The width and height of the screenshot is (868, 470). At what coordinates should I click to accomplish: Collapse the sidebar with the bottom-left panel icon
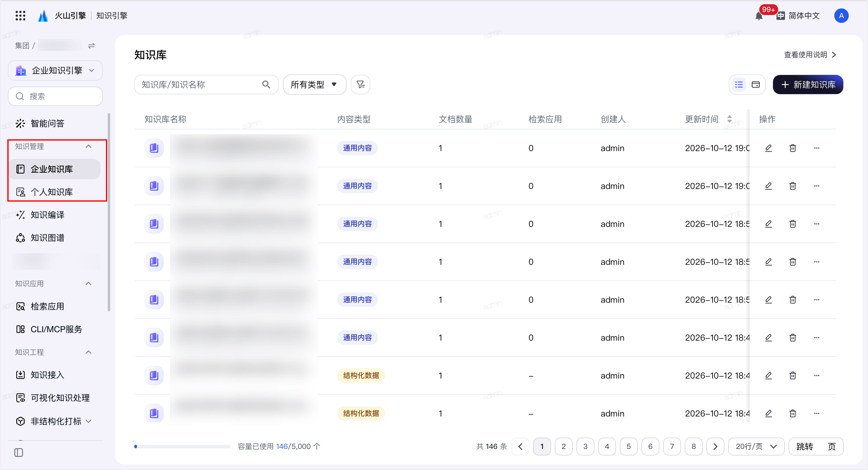point(19,453)
